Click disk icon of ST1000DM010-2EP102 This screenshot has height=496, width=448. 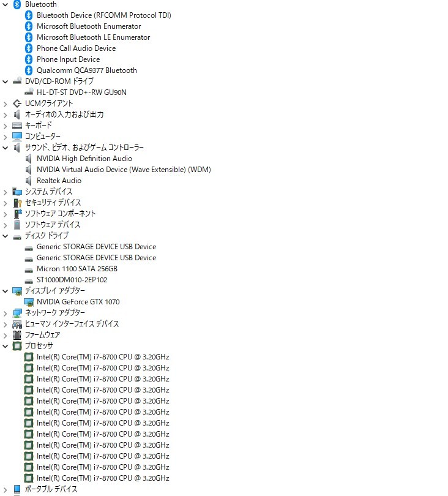point(29,282)
